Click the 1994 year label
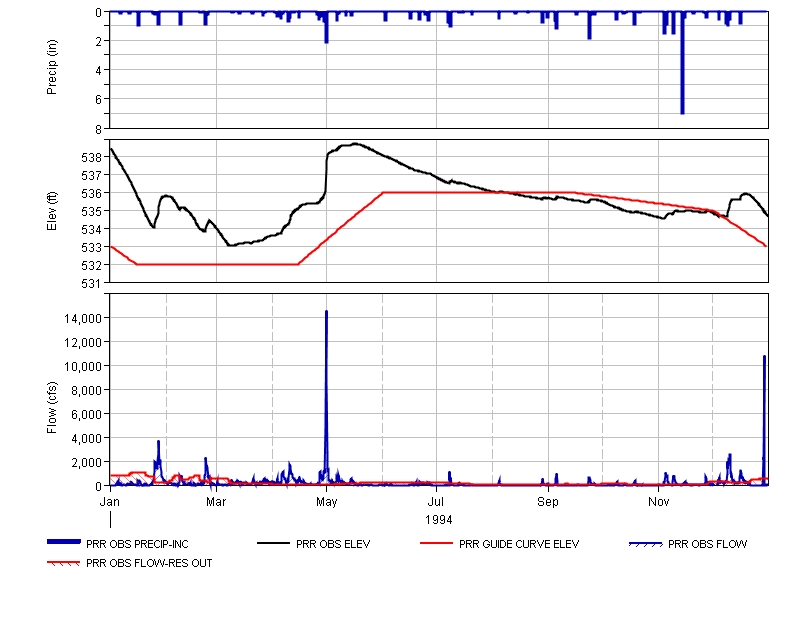Viewport: 800px width, 627px height. pyautogui.click(x=438, y=520)
